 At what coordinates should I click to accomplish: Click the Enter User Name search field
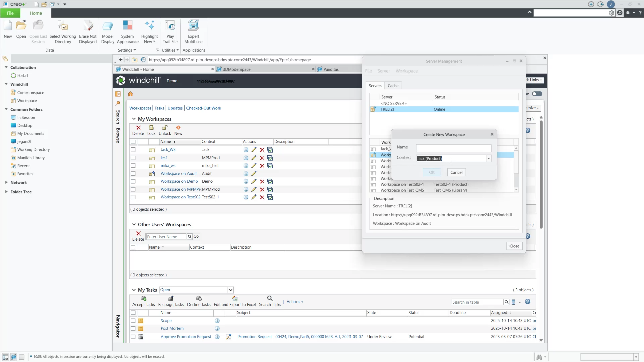166,237
